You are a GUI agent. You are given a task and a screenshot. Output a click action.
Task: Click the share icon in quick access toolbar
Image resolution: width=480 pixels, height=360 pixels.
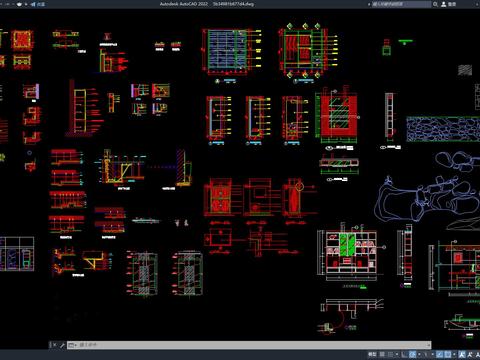[33, 4]
